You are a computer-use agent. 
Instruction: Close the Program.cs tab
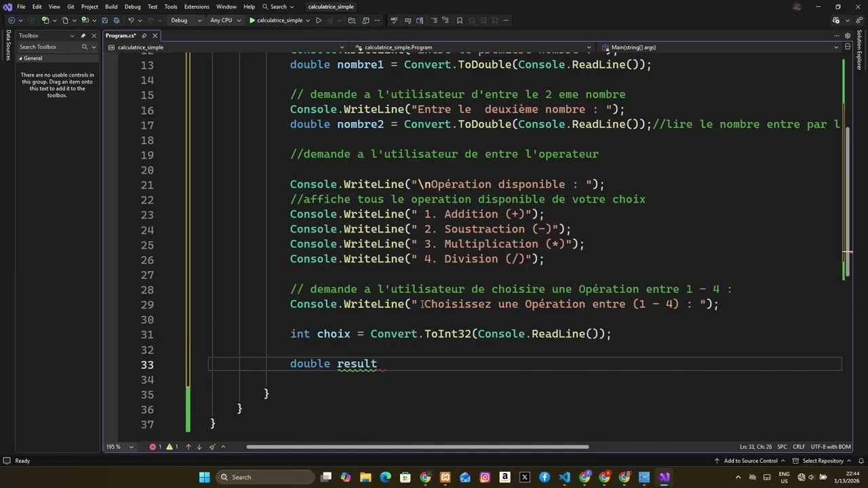[x=155, y=35]
